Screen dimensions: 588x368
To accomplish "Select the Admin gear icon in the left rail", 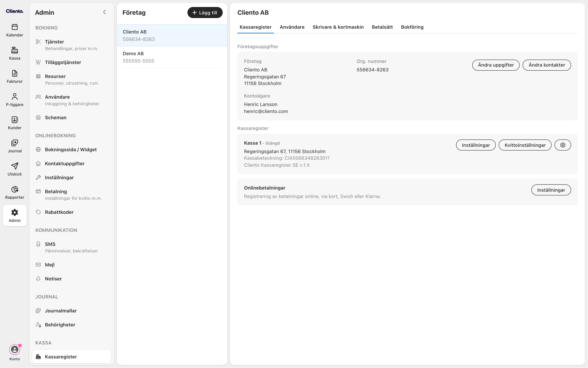I will tap(15, 212).
